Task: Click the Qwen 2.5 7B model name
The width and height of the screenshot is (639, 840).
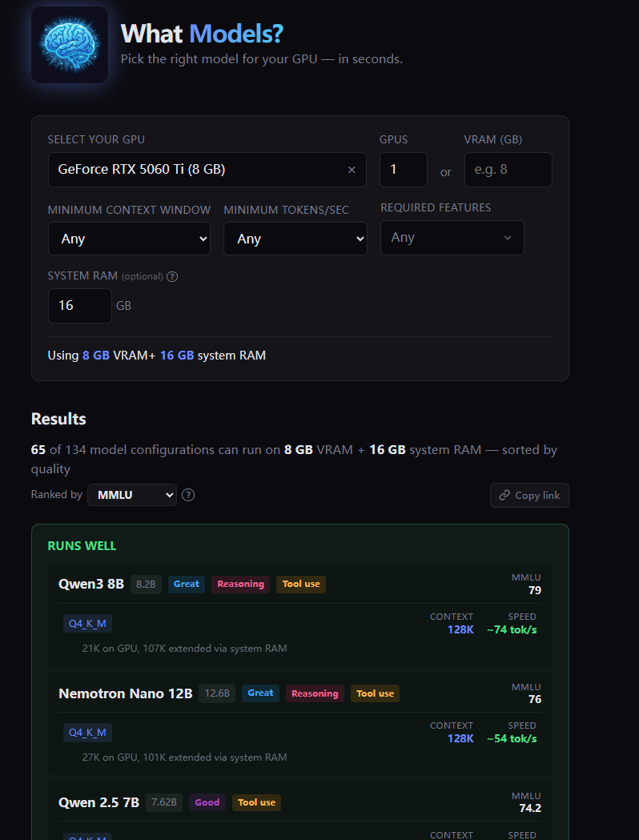Action: (98, 802)
